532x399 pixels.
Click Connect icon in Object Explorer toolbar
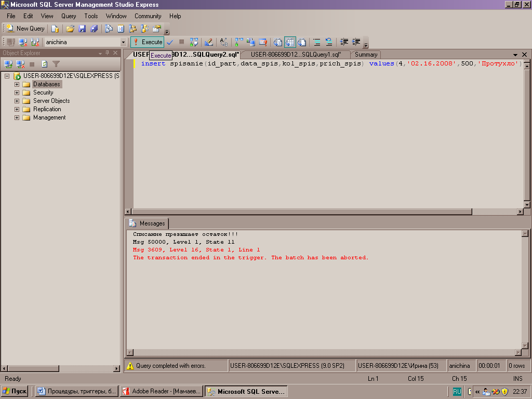pyautogui.click(x=8, y=64)
